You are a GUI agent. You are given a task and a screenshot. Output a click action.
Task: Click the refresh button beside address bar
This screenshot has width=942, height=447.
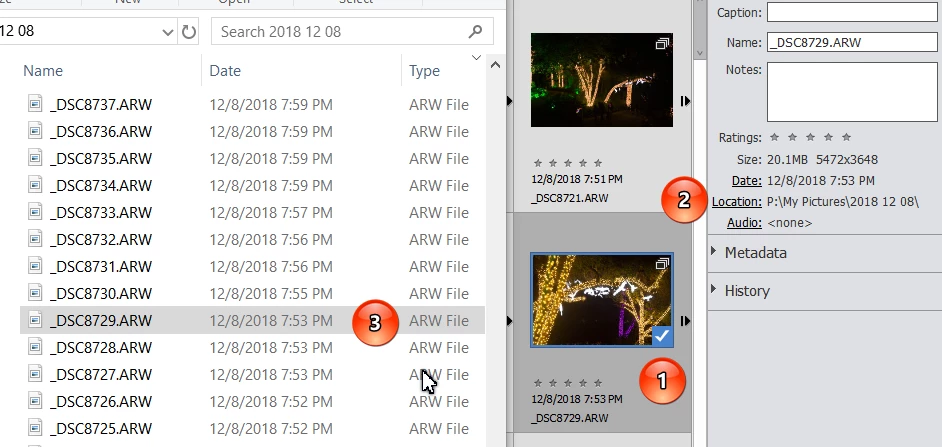coord(189,32)
